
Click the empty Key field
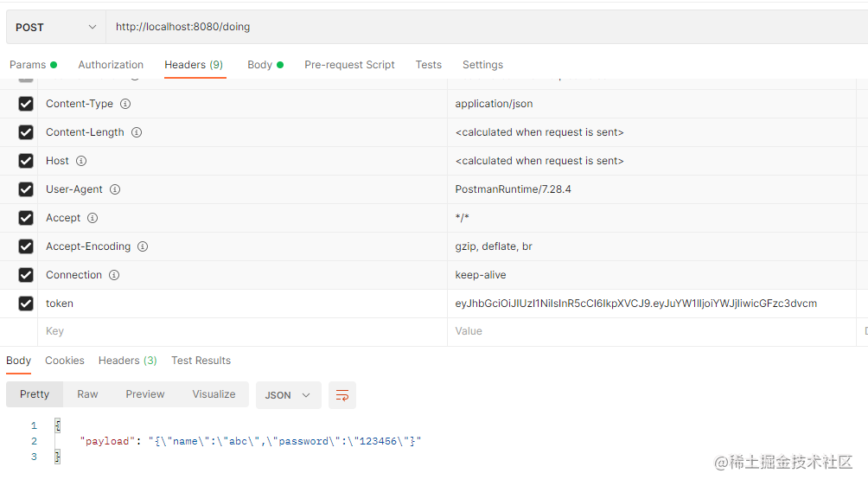click(242, 331)
